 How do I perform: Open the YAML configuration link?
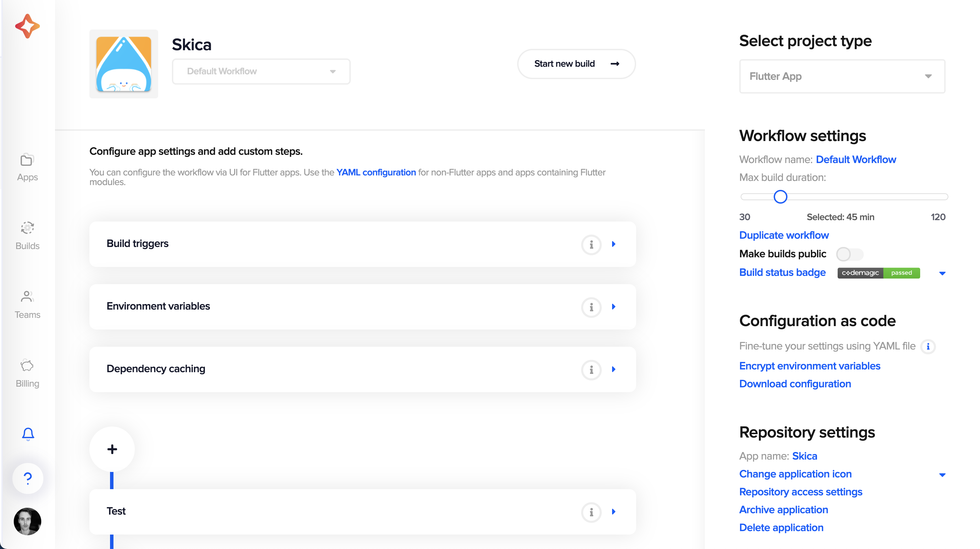pos(376,172)
